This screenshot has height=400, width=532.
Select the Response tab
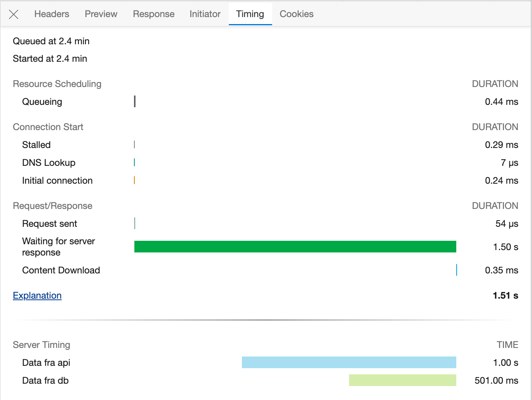153,14
